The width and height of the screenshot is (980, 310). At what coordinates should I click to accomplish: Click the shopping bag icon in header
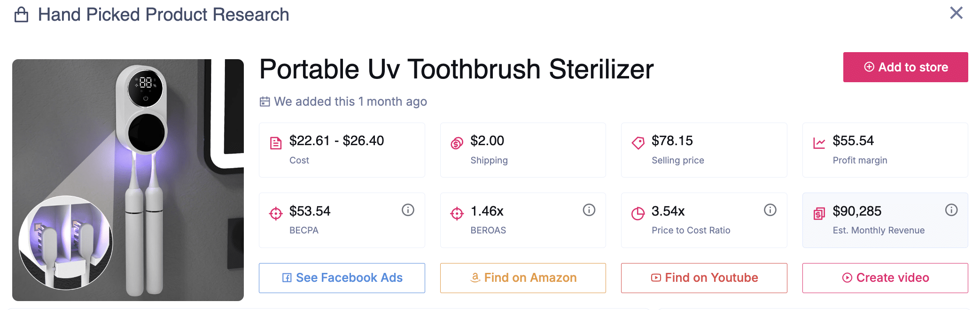pos(21,15)
